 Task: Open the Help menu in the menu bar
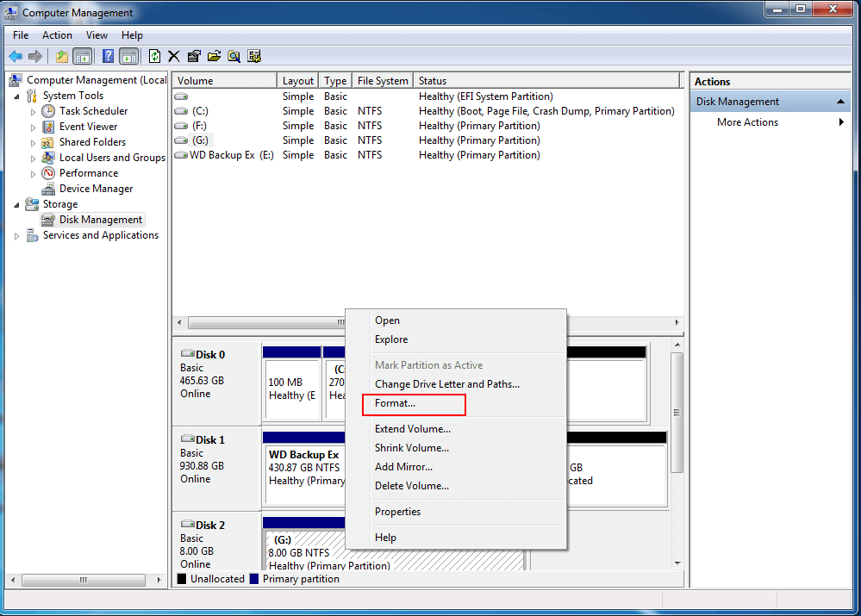pyautogui.click(x=132, y=35)
